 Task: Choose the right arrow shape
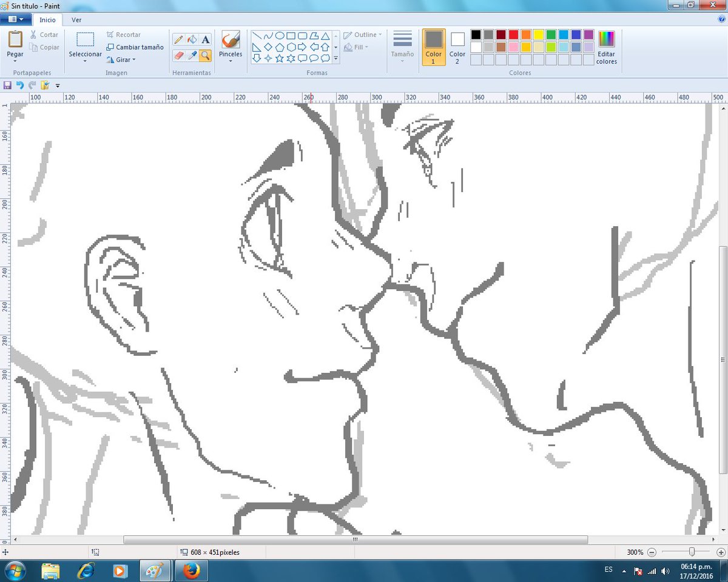(303, 47)
